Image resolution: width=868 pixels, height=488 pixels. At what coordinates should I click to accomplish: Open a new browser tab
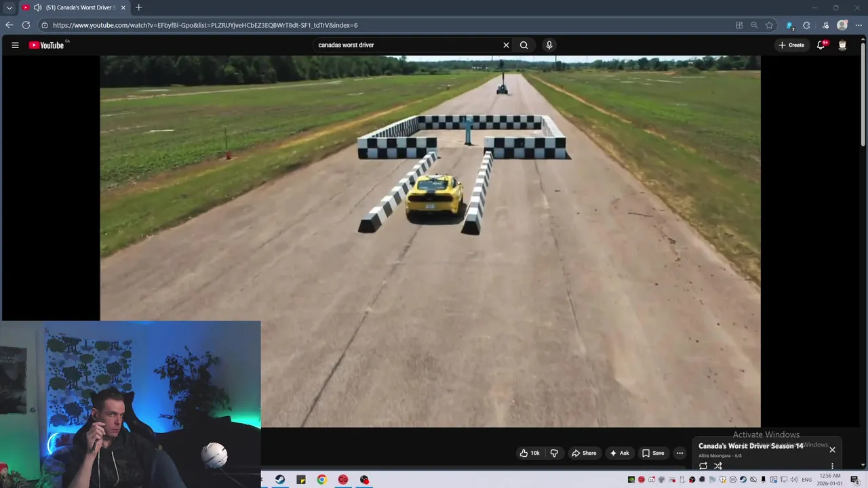point(138,7)
